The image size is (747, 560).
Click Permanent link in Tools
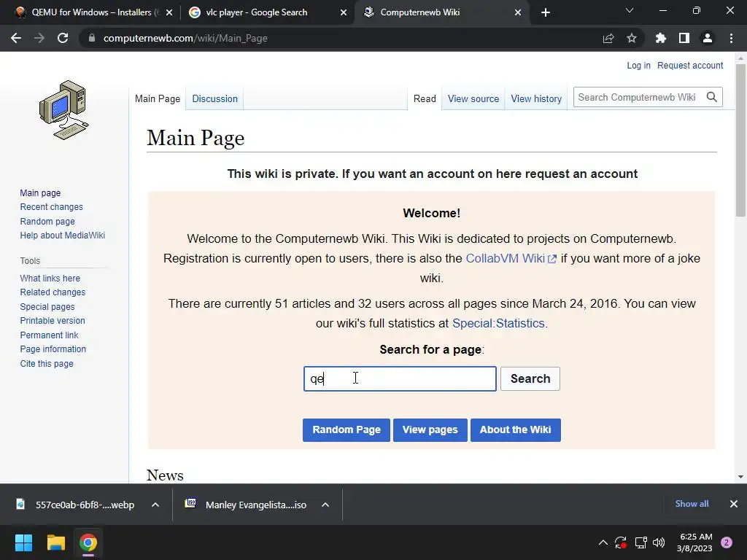pyautogui.click(x=49, y=335)
